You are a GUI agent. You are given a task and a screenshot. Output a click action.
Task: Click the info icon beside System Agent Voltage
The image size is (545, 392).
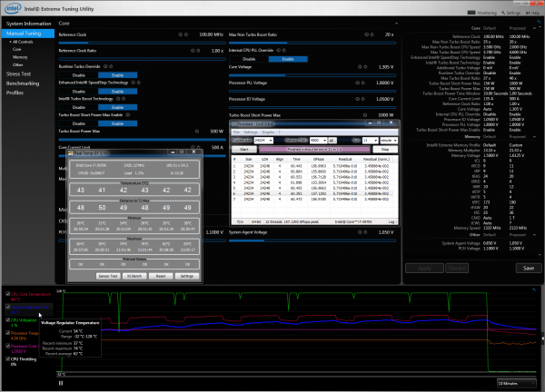click(360, 232)
